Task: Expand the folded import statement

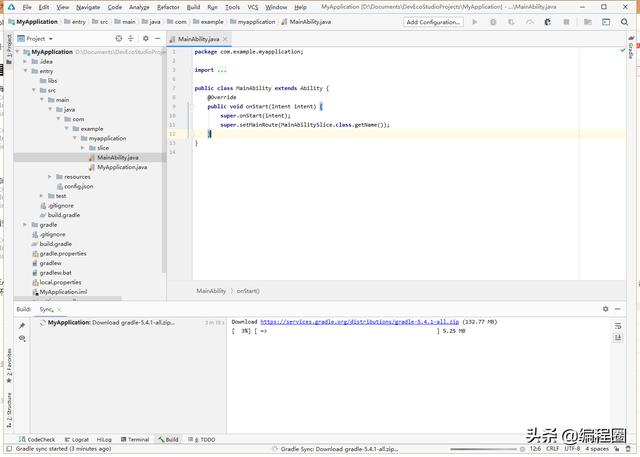Action: point(222,70)
